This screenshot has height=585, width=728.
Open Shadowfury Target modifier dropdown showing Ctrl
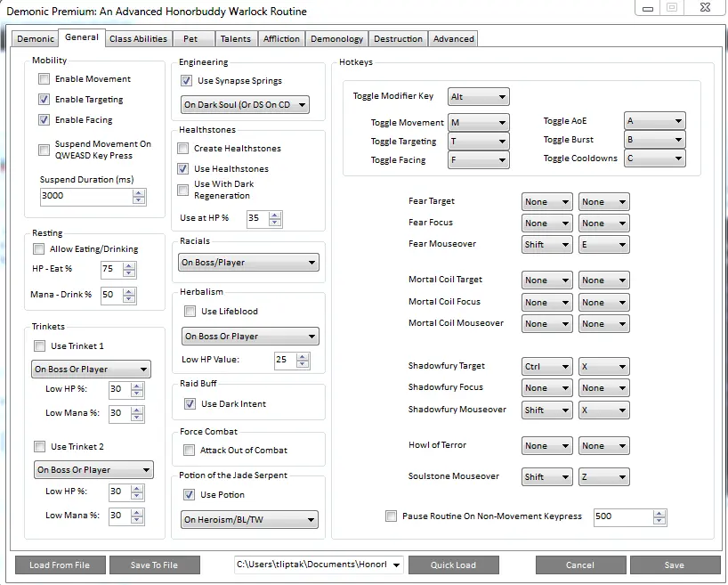point(547,366)
